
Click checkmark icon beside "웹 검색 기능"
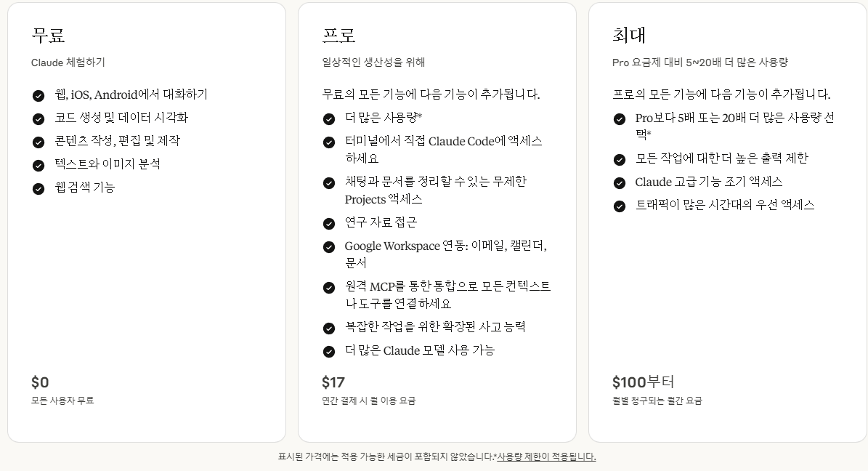point(38,188)
